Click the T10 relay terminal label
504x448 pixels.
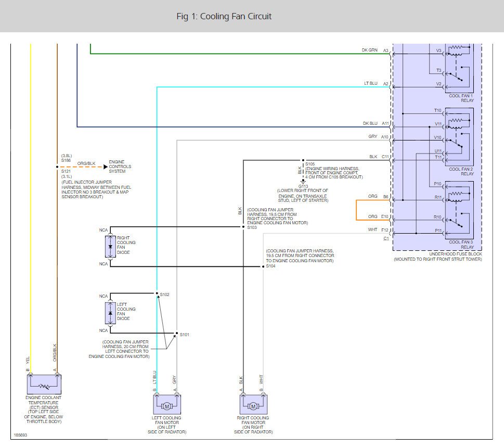click(x=438, y=110)
